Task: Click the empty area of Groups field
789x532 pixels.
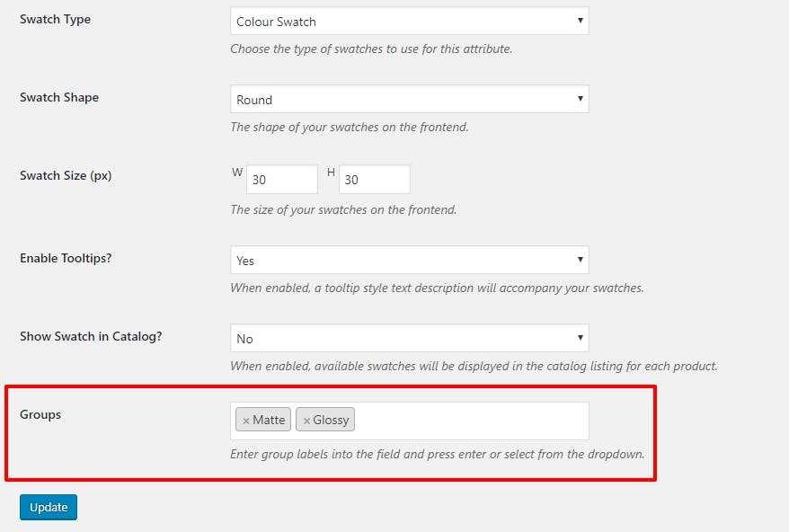Action: click(x=470, y=421)
